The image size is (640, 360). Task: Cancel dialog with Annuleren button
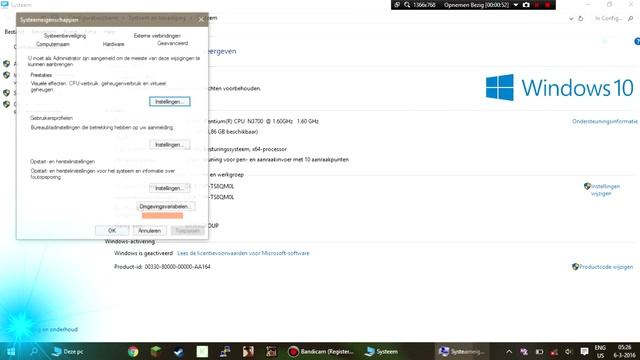click(149, 231)
